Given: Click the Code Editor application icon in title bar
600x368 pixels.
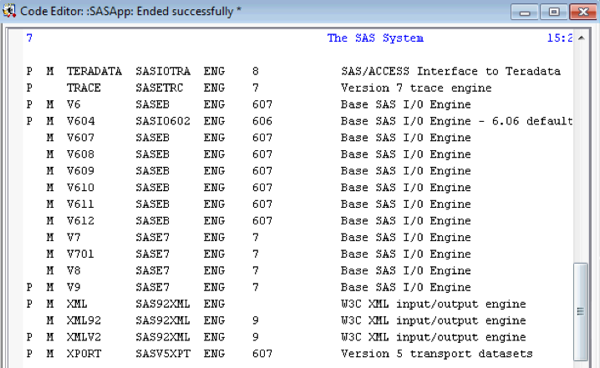Looking at the screenshot, I should pos(9,11).
